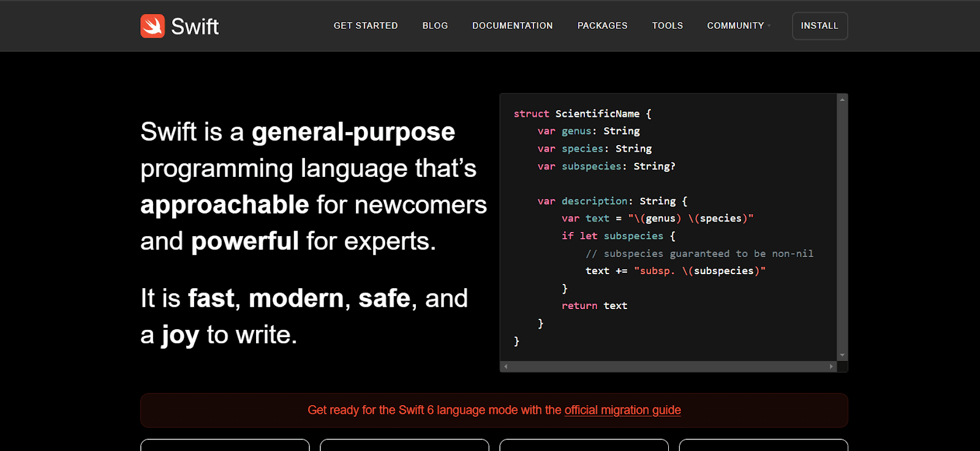Go to the BLOG section
The height and width of the screenshot is (451, 980).
click(x=435, y=26)
